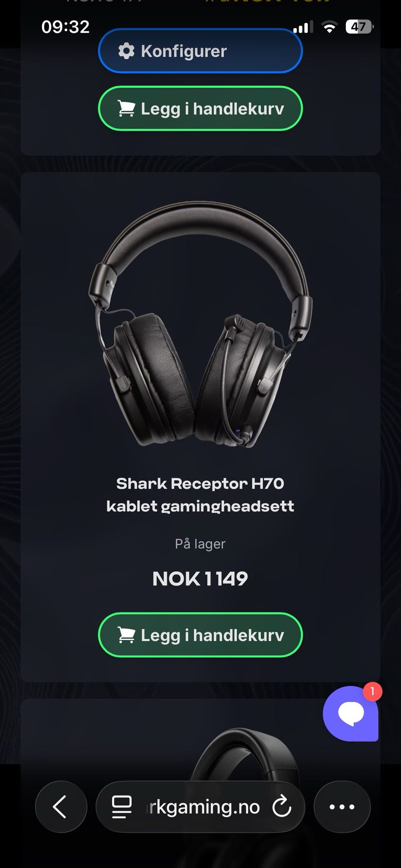Open browser three-dot more menu

[x=342, y=807]
